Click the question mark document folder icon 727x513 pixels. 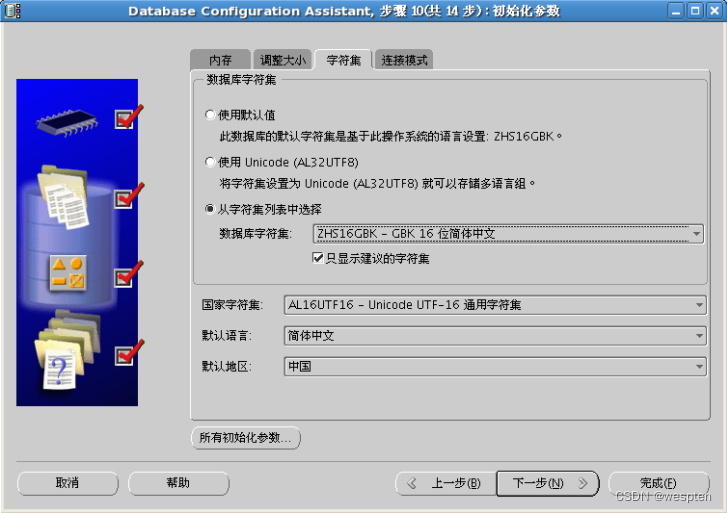click(67, 350)
